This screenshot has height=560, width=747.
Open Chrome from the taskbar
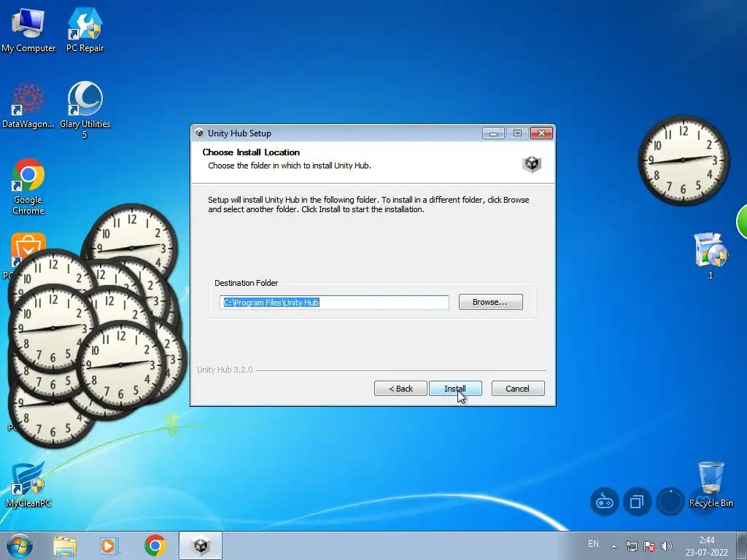155,545
